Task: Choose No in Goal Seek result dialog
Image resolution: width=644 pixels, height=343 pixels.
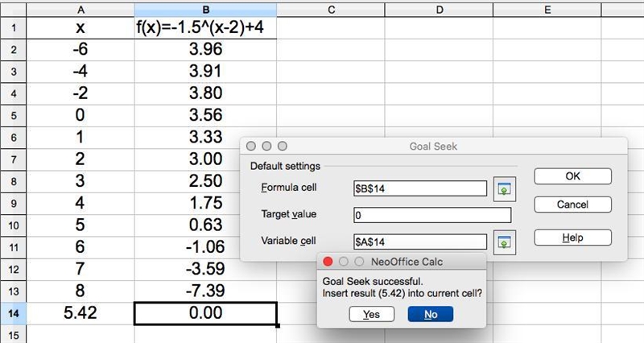Action: pyautogui.click(x=431, y=314)
